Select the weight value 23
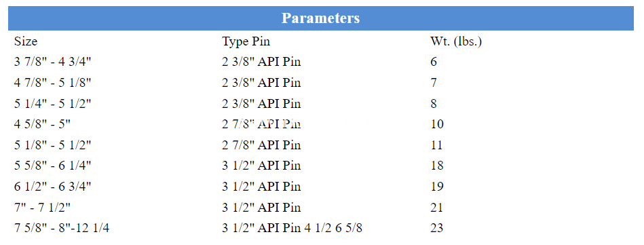This screenshot has height=245, width=644. (437, 228)
